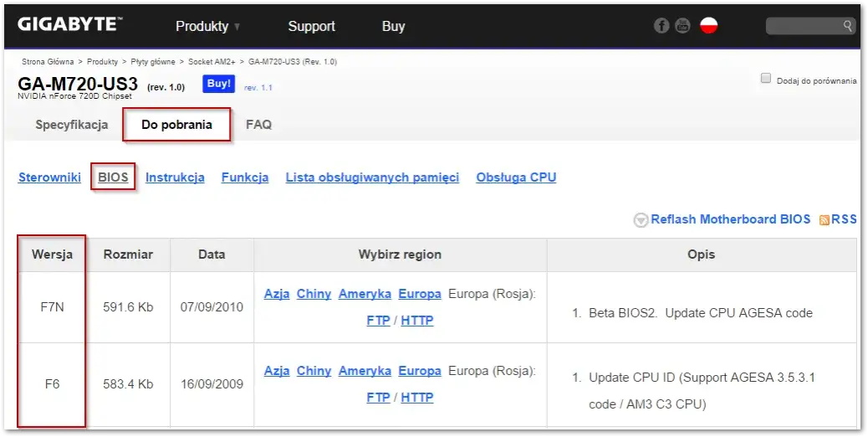
Task: Open the Facebook icon in header
Action: (661, 25)
